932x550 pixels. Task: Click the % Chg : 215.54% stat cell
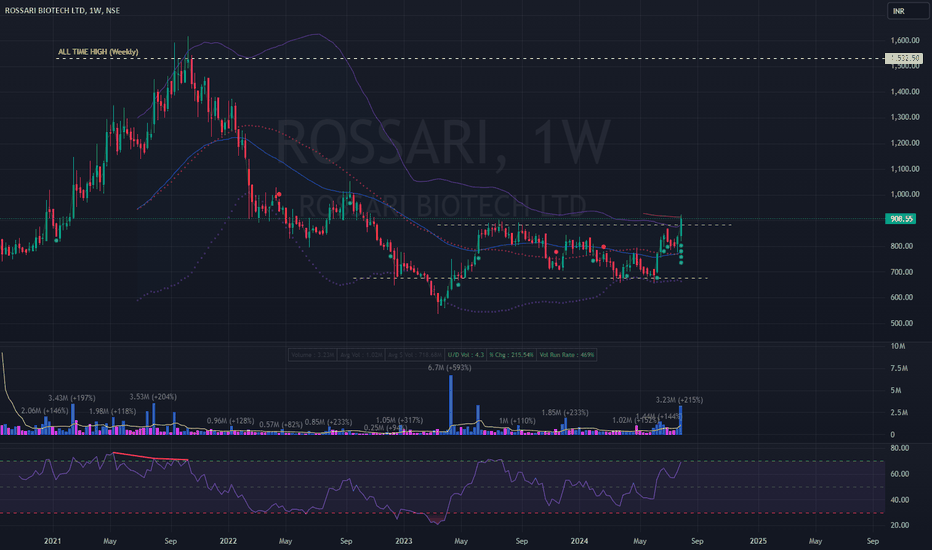[x=511, y=355]
